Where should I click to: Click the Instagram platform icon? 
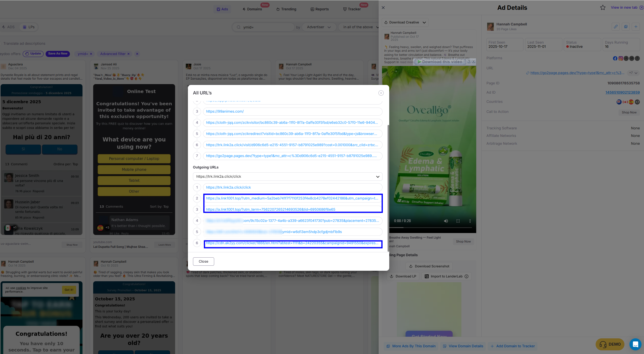(x=621, y=58)
